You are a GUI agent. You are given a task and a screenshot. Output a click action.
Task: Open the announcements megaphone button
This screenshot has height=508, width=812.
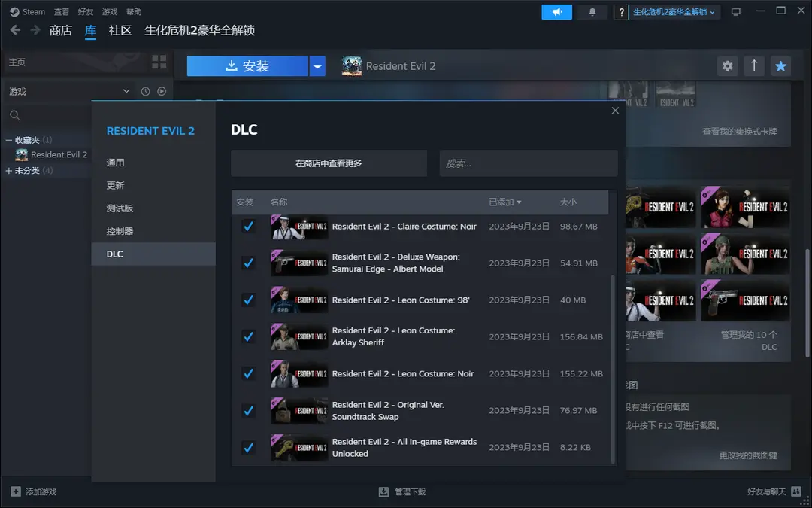pyautogui.click(x=556, y=12)
